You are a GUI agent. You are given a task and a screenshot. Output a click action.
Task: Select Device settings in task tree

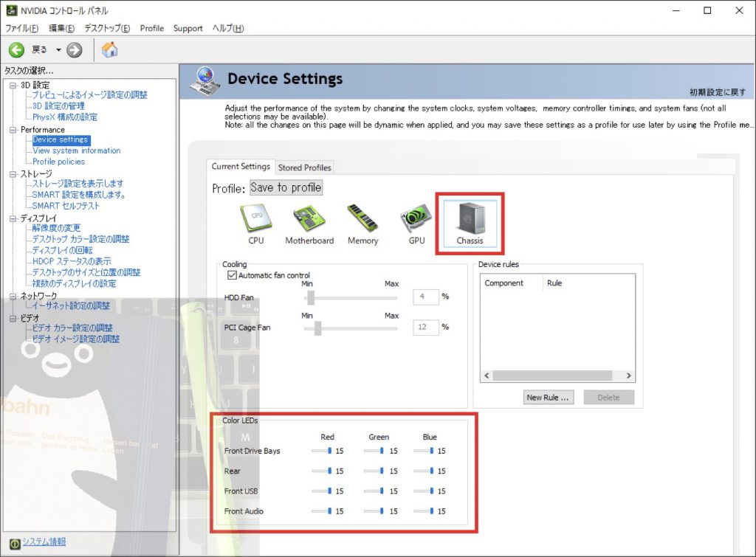[61, 139]
